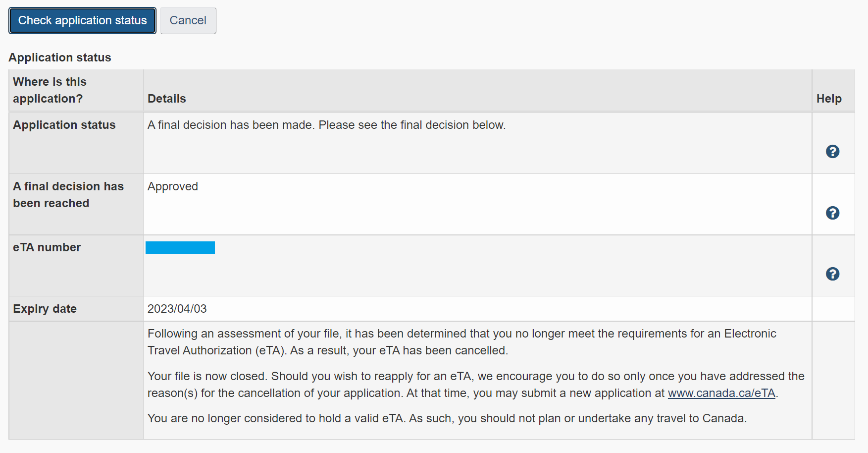Screen dimensions: 868x453
Task: Click the 'Following an assessment of your file' paragraph
Action: click(x=461, y=342)
